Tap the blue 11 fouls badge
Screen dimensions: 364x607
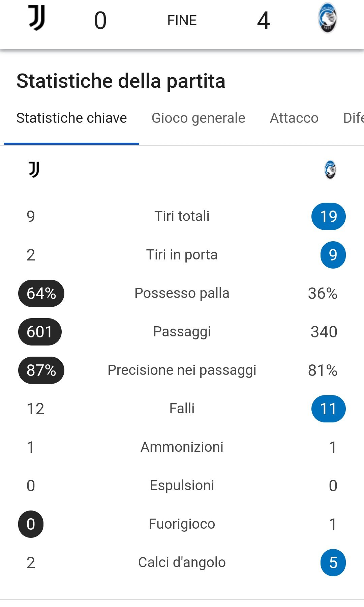328,409
